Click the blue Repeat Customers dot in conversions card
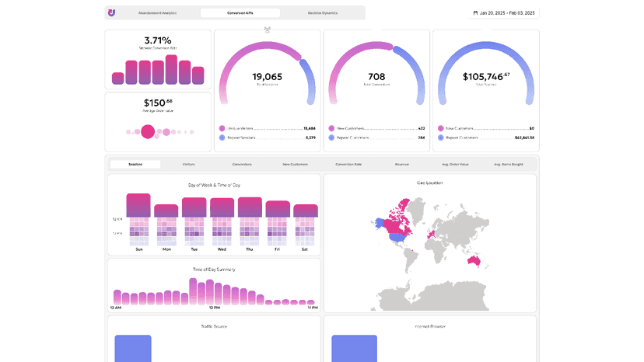 331,138
